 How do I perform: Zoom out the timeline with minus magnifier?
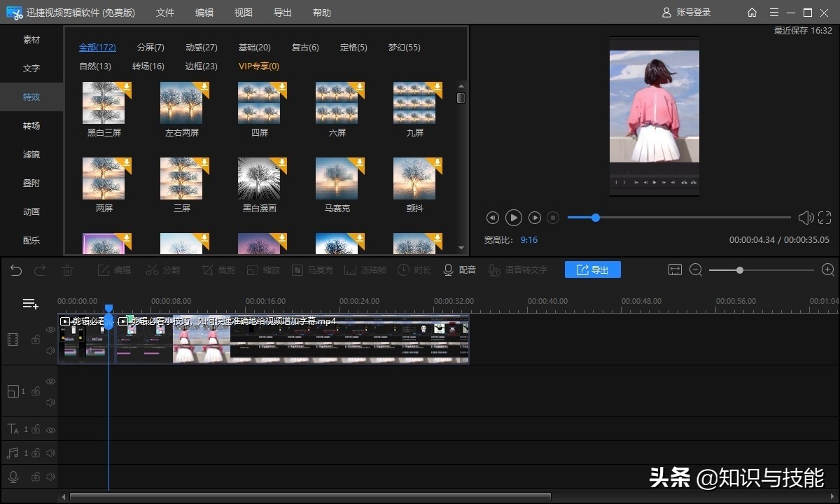click(696, 270)
